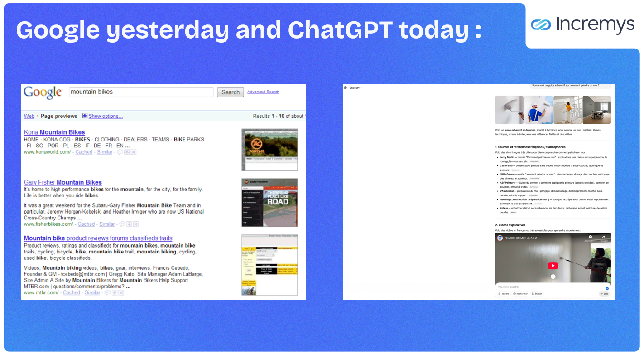Click the comment bubble icon on konaworld result
Viewport: 644px width, 355px height.
pos(120,152)
